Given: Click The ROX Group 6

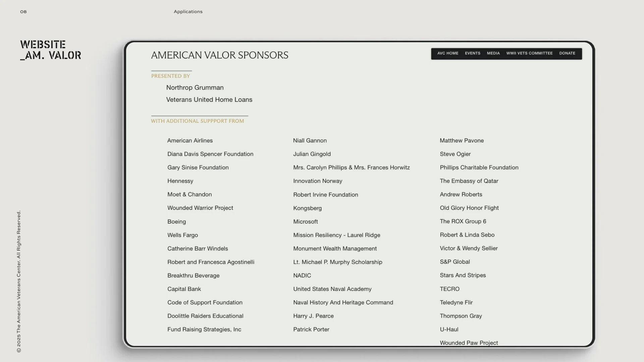Looking at the screenshot, I should (463, 221).
